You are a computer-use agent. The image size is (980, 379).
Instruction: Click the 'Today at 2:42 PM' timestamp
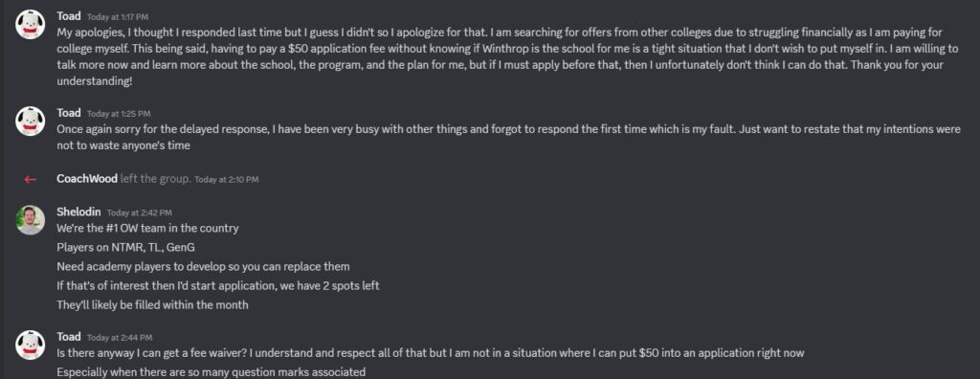[x=140, y=212]
